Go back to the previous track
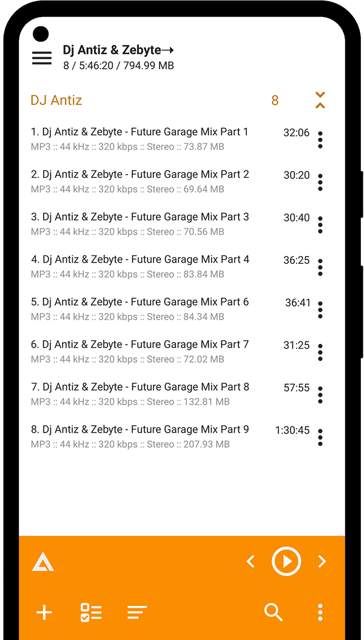The width and height of the screenshot is (364, 640). pos(251,561)
